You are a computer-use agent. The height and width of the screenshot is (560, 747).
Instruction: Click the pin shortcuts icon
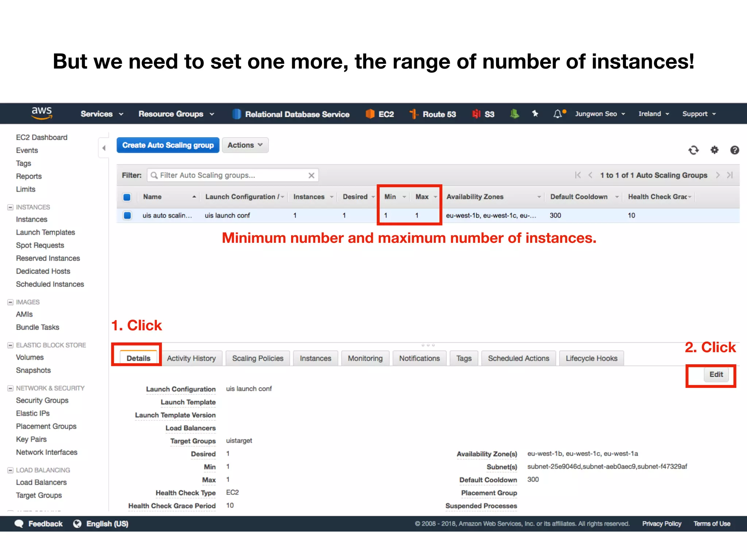point(535,114)
